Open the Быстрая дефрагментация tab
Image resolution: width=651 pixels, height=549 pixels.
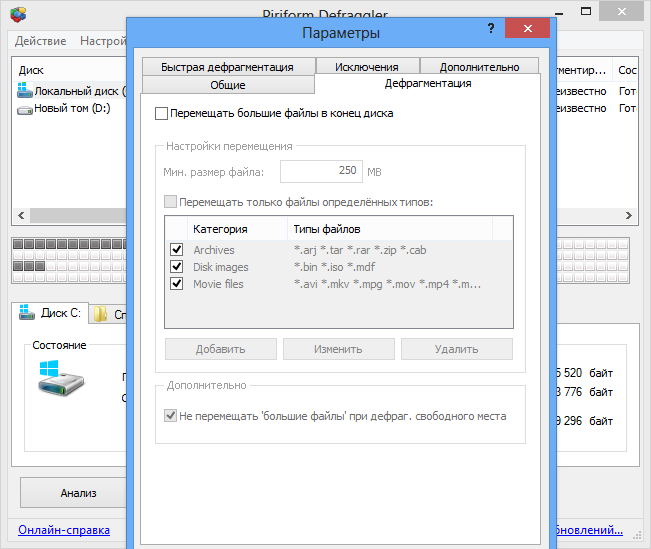point(228,66)
